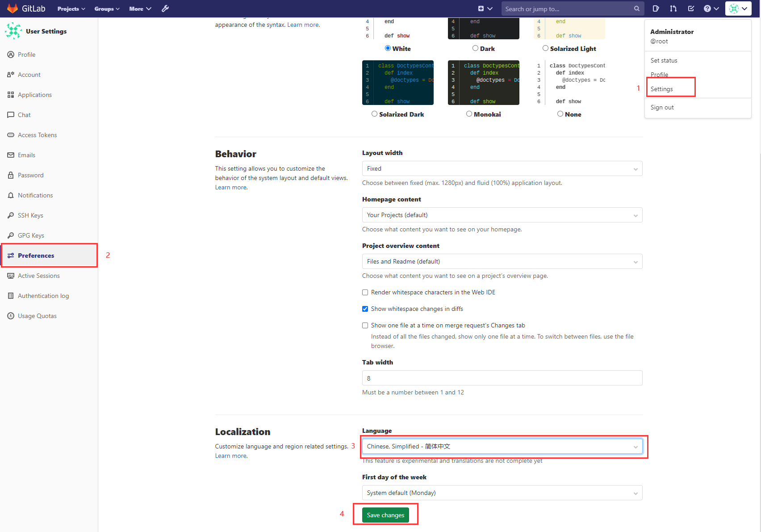The width and height of the screenshot is (761, 532).
Task: Open the Projects menu
Action: pyautogui.click(x=71, y=8)
